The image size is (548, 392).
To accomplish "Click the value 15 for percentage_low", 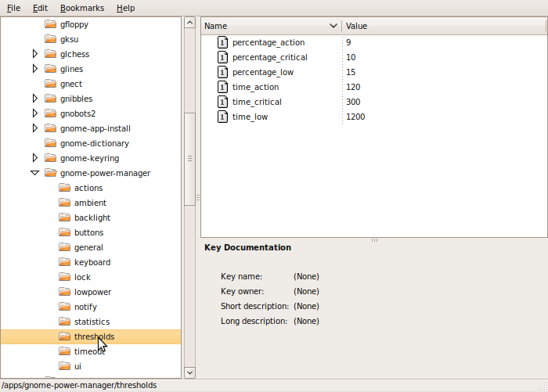I will 351,72.
